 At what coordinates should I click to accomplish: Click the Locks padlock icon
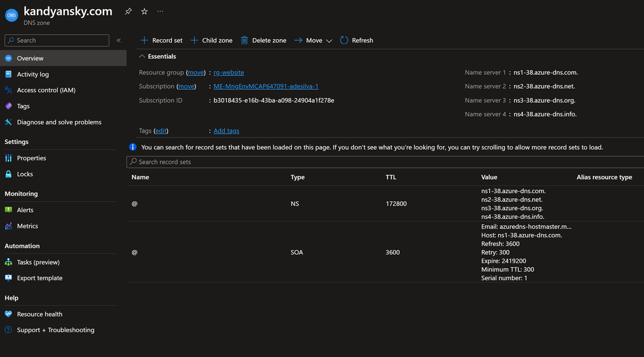pos(8,174)
